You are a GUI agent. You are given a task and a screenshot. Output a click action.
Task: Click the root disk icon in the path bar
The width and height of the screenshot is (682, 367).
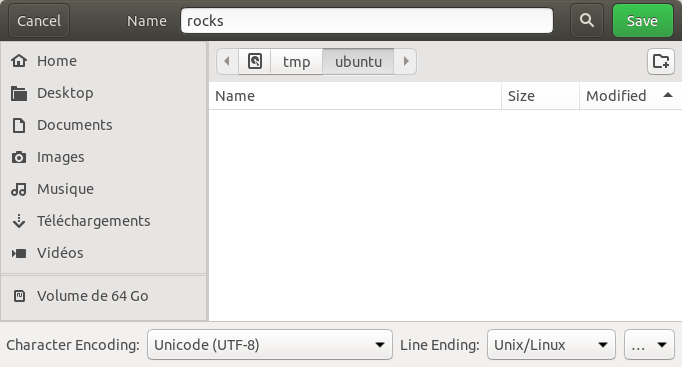255,61
